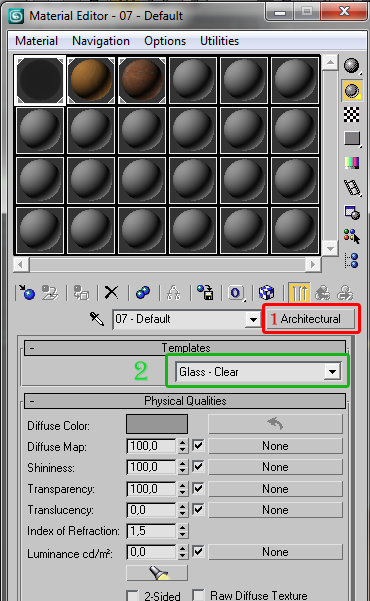Open the Navigation menu

click(101, 41)
